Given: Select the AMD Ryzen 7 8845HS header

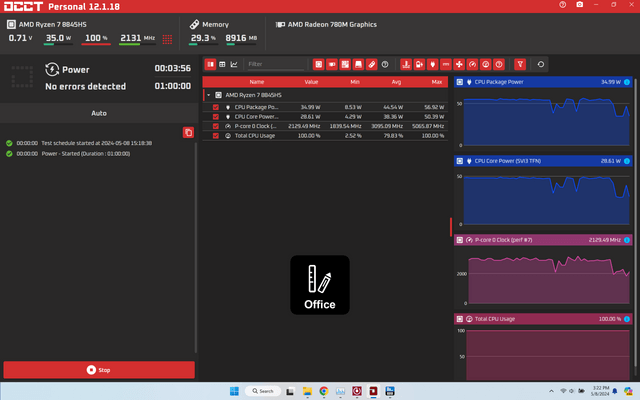Looking at the screenshot, I should [47, 24].
